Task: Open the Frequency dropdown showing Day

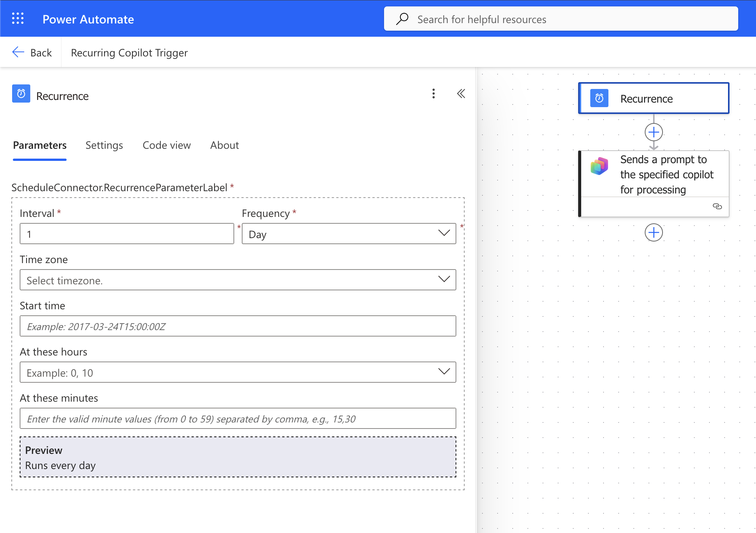Action: [349, 234]
